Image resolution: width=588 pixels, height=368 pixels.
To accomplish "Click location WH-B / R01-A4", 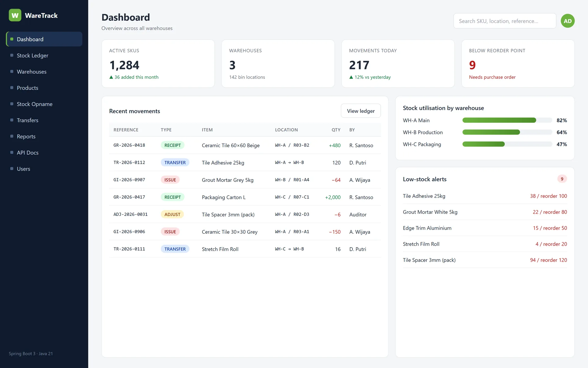I will click(292, 180).
